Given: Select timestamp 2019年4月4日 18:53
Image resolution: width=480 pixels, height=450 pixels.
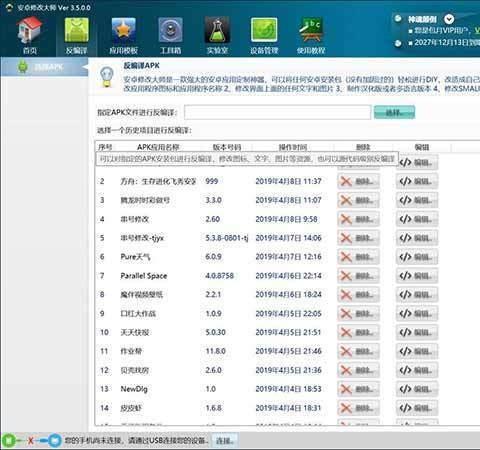Looking at the screenshot, I should tap(288, 389).
